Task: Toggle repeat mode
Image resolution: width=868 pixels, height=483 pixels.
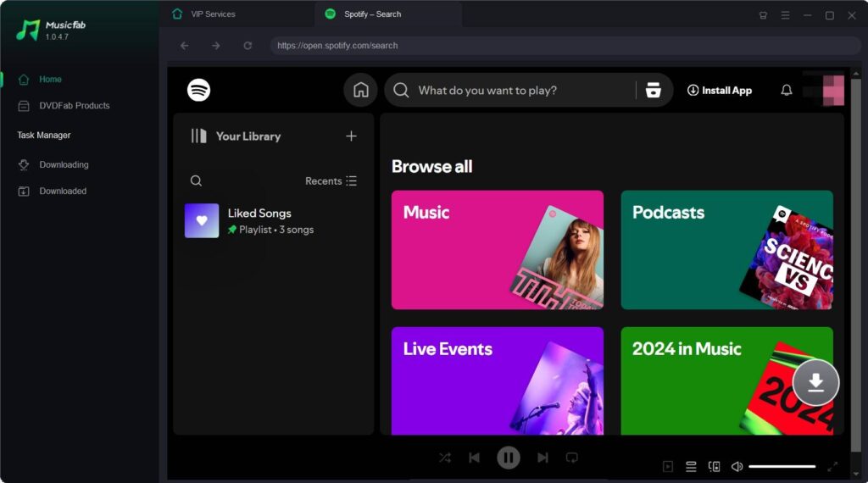Action: (572, 458)
